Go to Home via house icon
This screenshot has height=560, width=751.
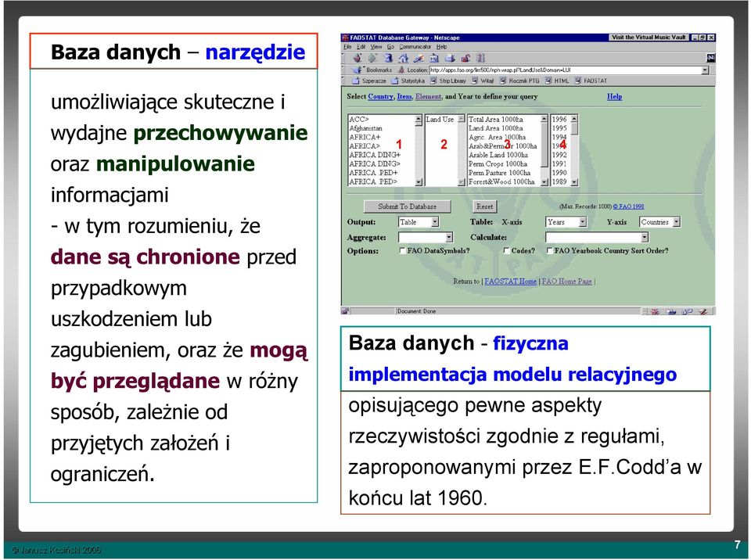click(x=404, y=58)
